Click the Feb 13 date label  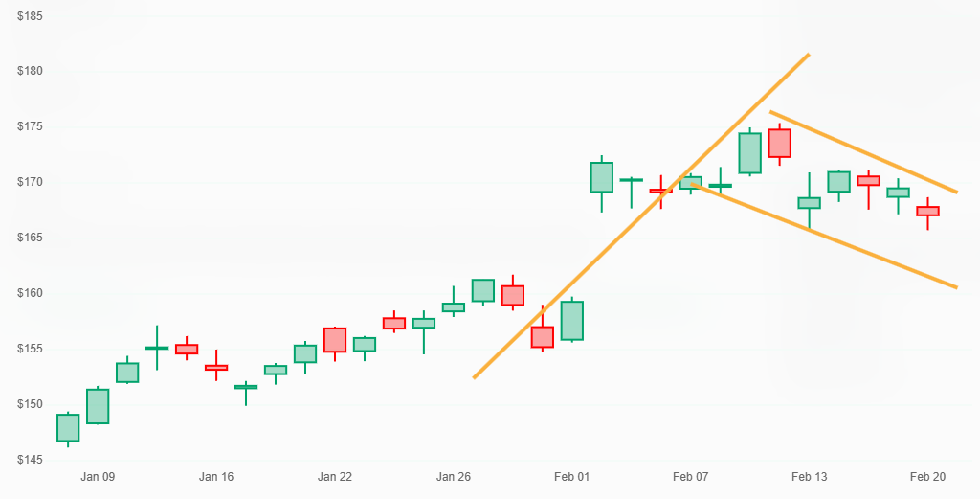[x=809, y=476]
